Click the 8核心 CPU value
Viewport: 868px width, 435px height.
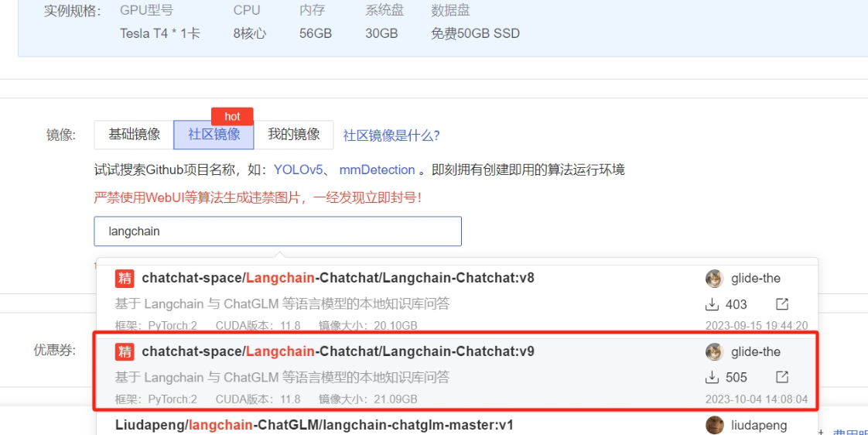pos(250,34)
